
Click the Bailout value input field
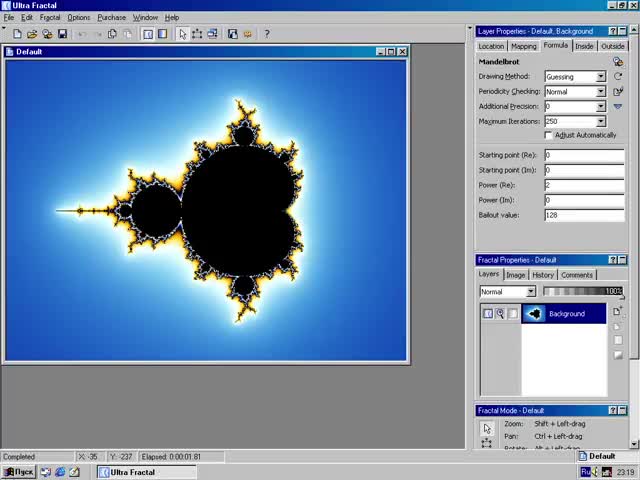click(584, 215)
